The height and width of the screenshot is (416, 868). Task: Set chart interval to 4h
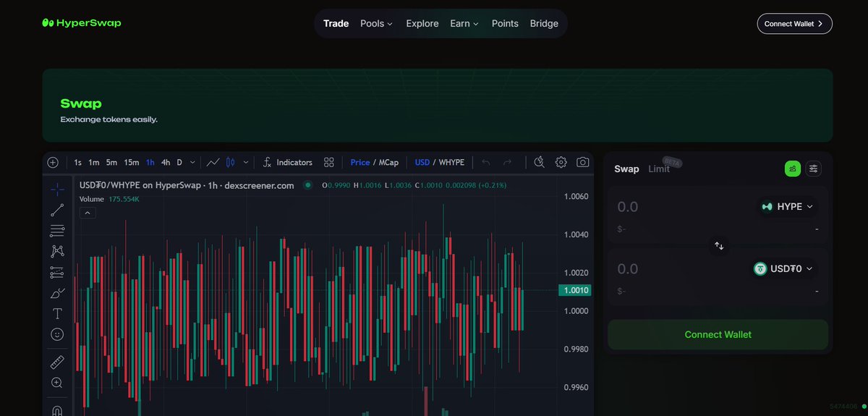(x=166, y=162)
